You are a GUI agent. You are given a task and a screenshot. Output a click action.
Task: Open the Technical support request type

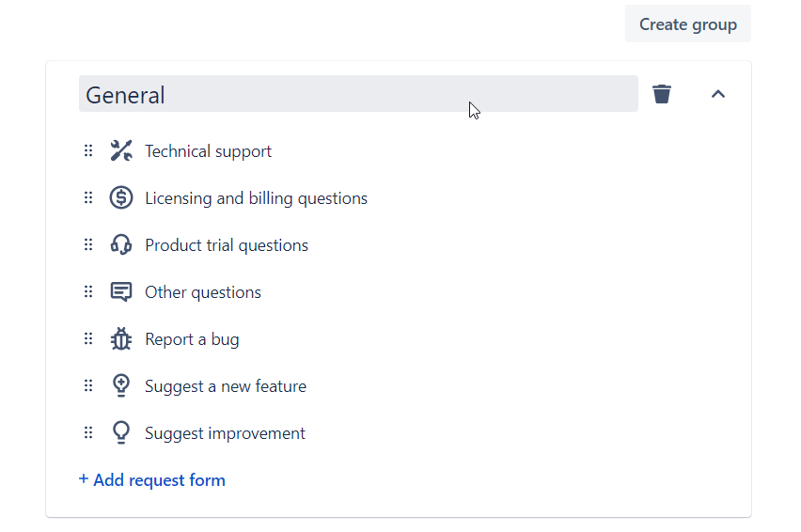(208, 151)
